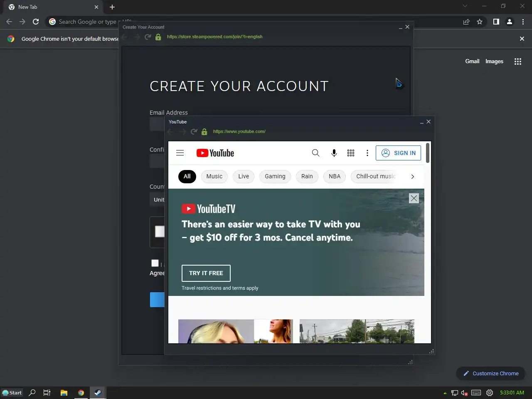Select the Gaming category chip
The width and height of the screenshot is (532, 399).
[275, 176]
